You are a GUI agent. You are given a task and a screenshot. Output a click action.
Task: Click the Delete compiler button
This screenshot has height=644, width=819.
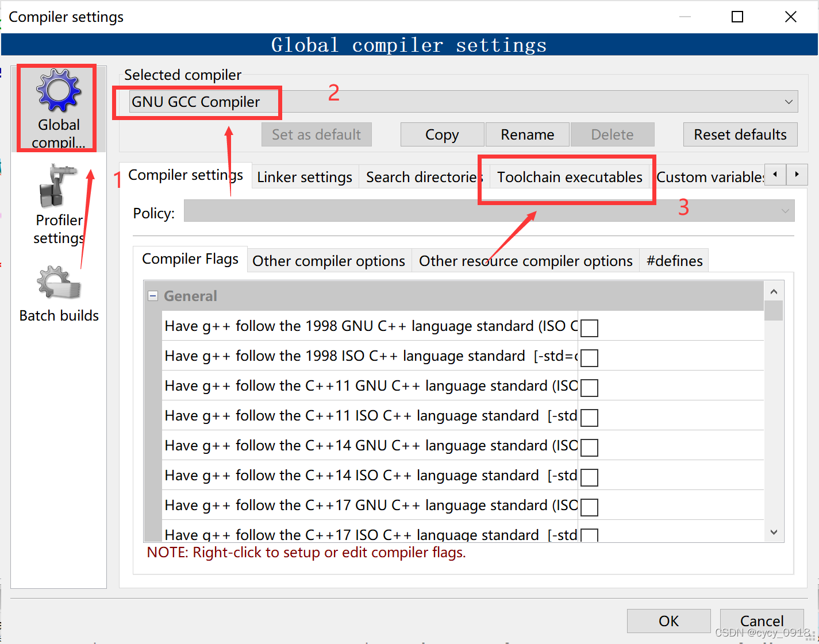pyautogui.click(x=613, y=134)
